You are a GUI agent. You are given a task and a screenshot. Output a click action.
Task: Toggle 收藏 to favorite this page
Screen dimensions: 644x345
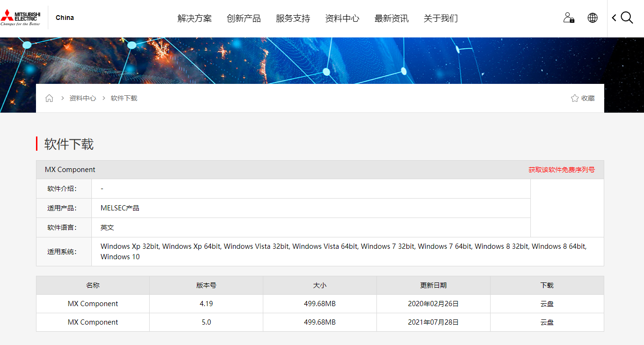pyautogui.click(x=589, y=98)
